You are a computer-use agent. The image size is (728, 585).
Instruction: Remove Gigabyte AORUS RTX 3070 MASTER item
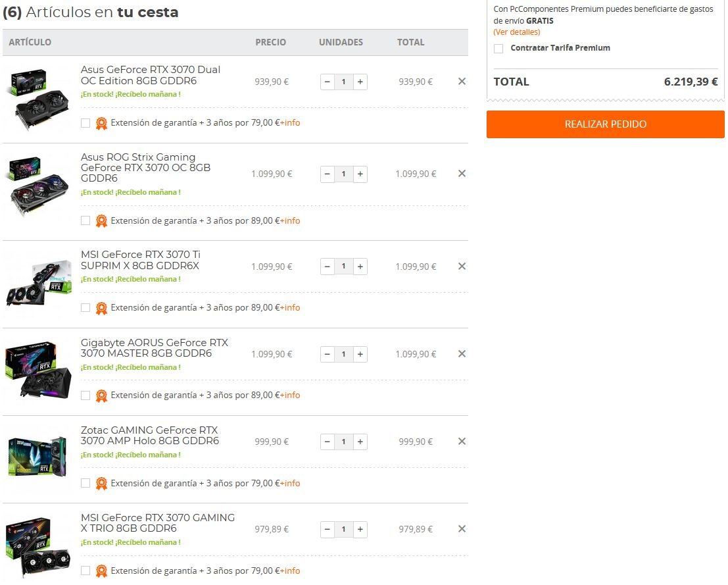[x=462, y=353]
